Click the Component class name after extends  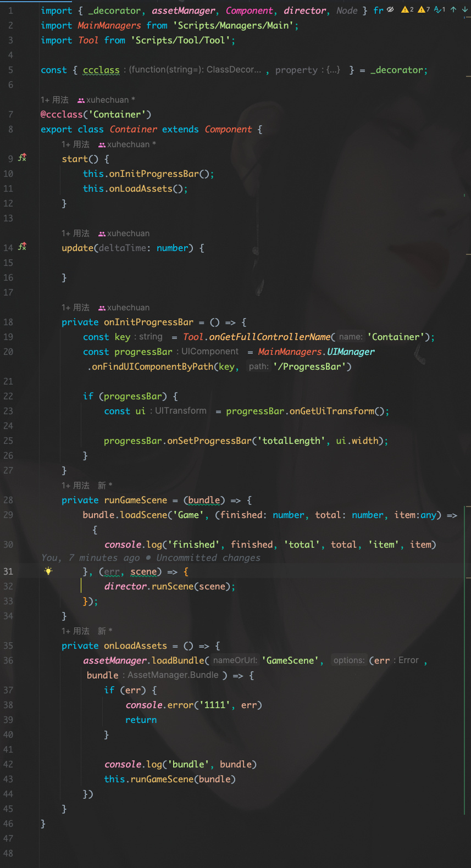(x=228, y=129)
